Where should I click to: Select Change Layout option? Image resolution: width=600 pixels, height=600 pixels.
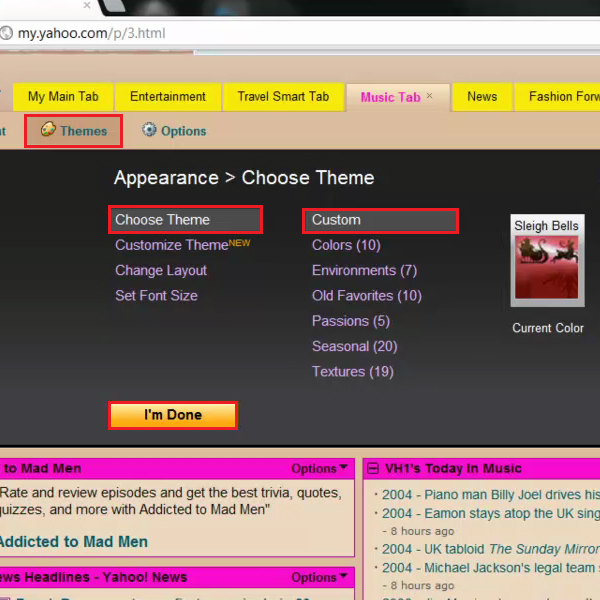(x=161, y=271)
